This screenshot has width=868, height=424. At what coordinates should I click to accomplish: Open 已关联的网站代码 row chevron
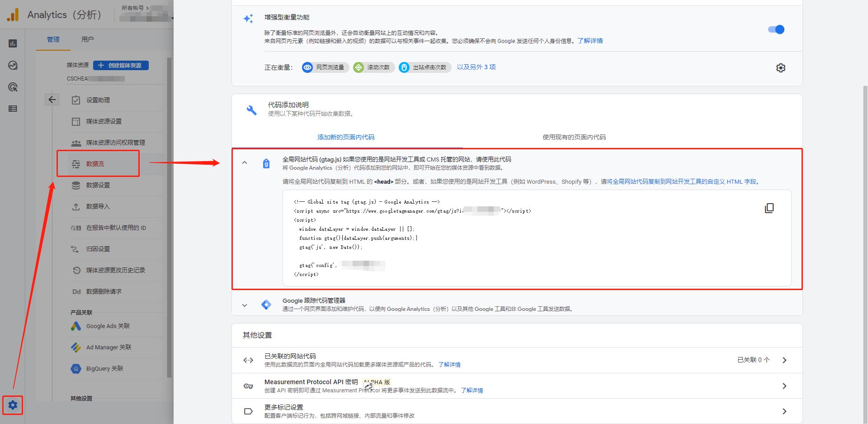tap(784, 360)
